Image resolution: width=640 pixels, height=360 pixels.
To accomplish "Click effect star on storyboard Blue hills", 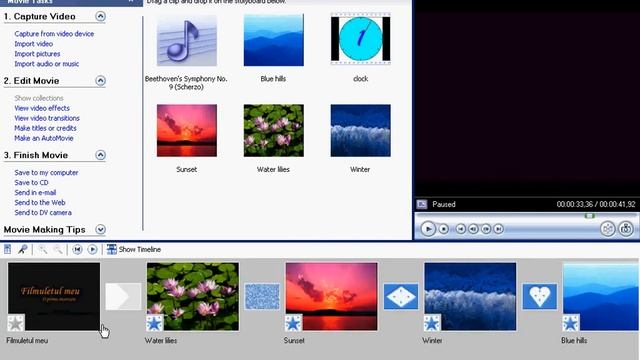I will point(571,323).
